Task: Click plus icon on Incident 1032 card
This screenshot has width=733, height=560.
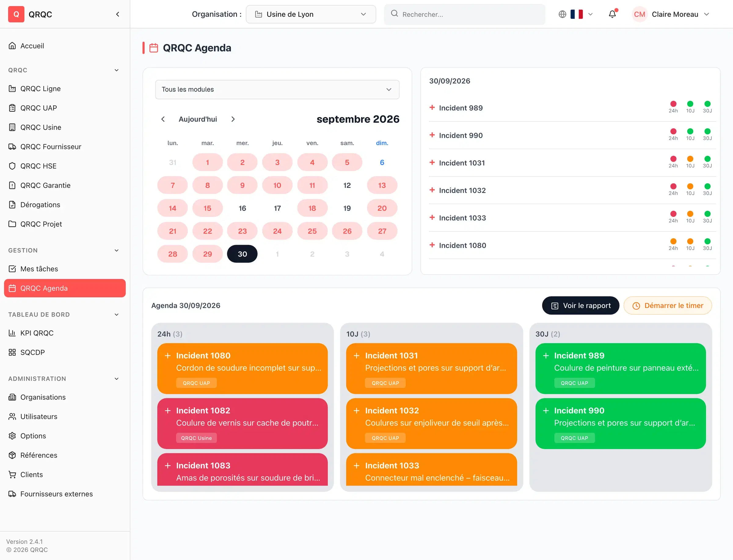Action: point(356,410)
